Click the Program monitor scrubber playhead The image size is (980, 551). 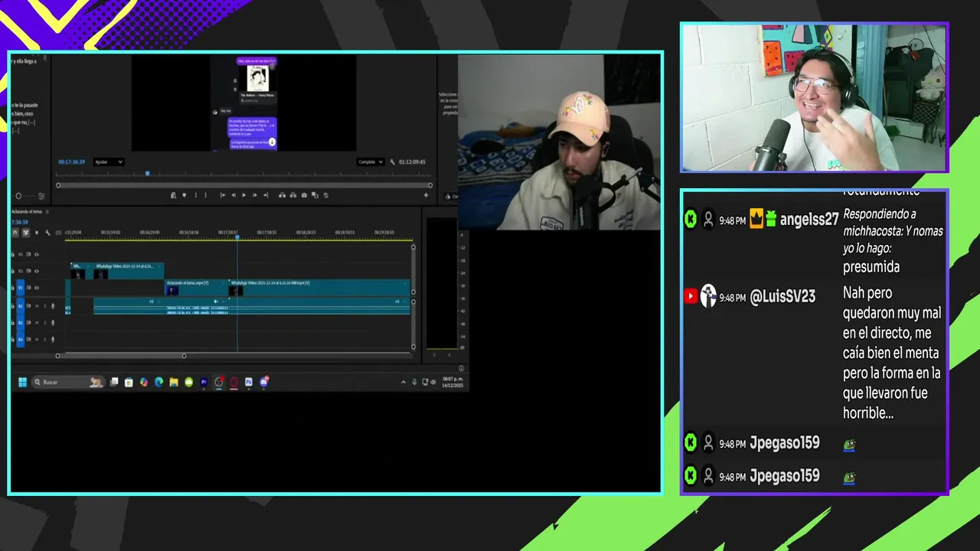(x=148, y=174)
